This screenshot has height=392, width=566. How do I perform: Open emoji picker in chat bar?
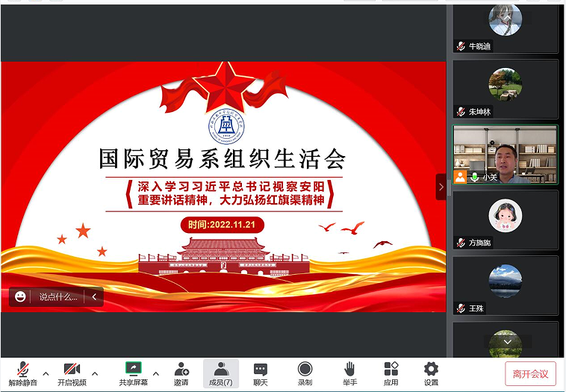20,296
